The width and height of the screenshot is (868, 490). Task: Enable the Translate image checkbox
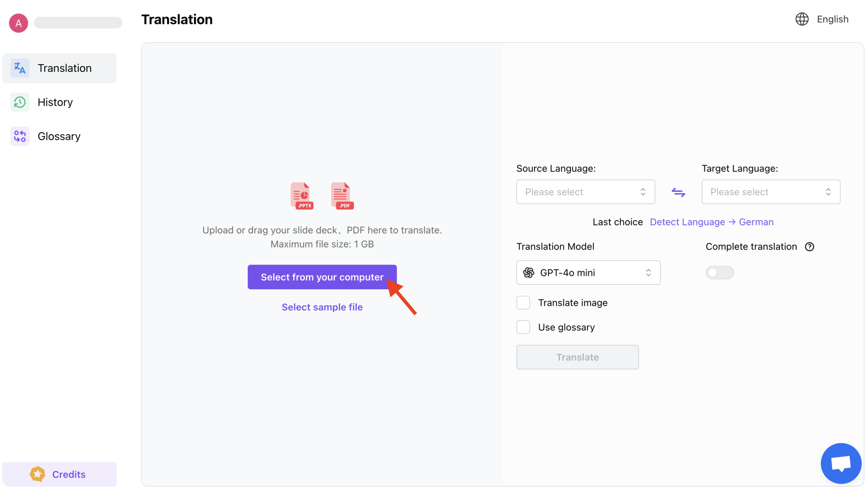523,303
